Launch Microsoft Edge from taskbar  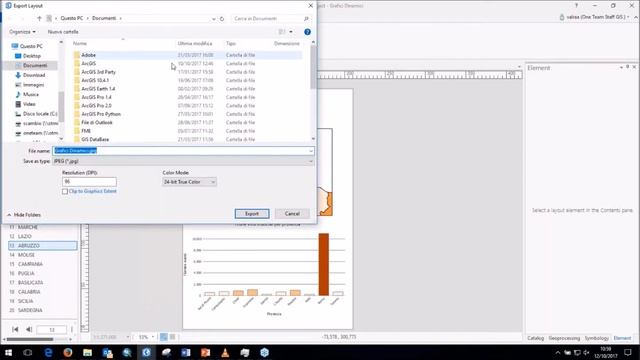point(48,352)
